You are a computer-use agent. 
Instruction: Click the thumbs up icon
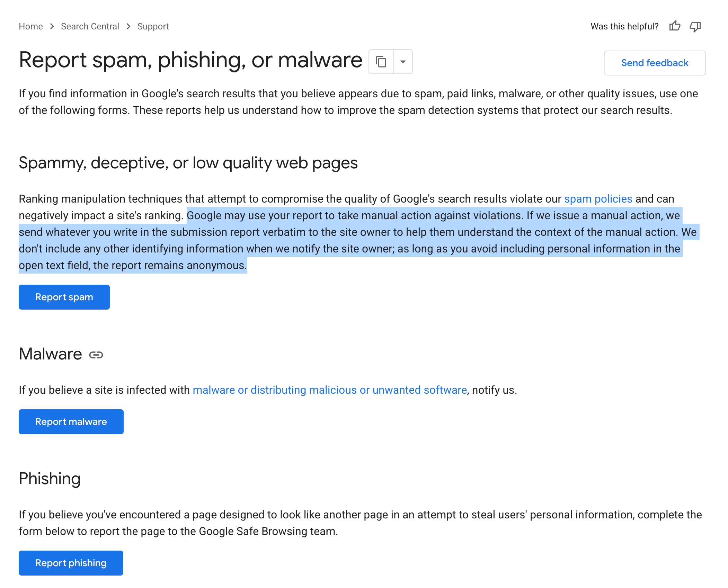[x=675, y=26]
